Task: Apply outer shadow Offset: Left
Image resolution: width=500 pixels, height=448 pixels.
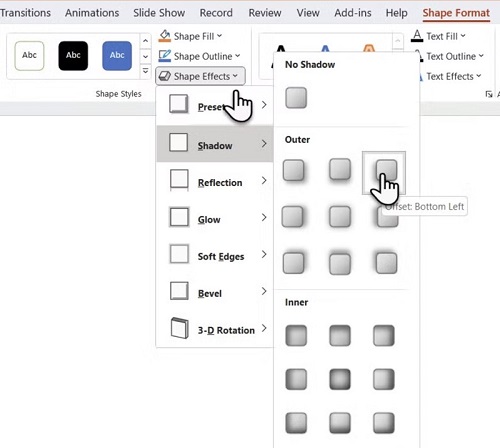Action: click(387, 217)
